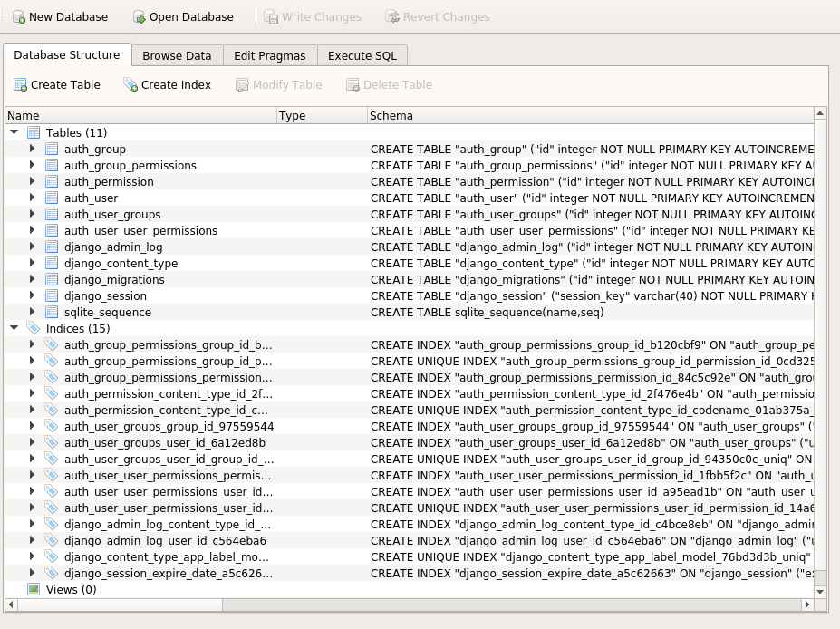Select the auth_group_permissions row name
Viewport: 840px width, 629px height.
(130, 166)
